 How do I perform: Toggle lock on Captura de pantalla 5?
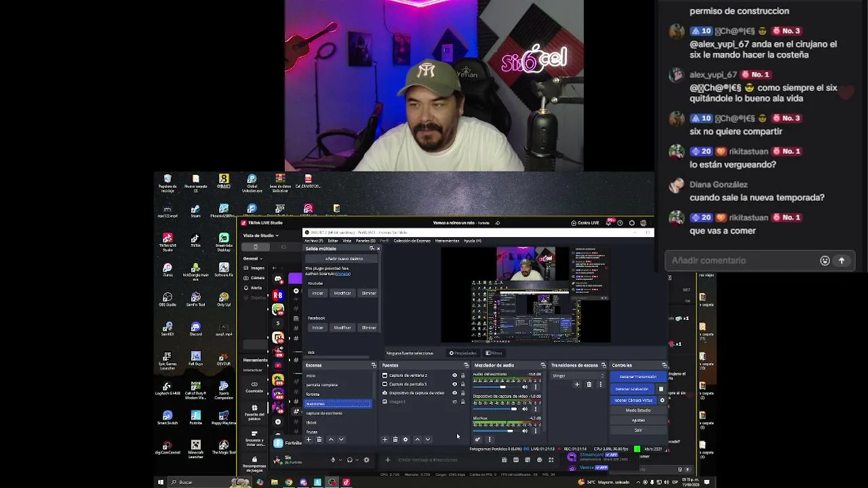(x=463, y=384)
